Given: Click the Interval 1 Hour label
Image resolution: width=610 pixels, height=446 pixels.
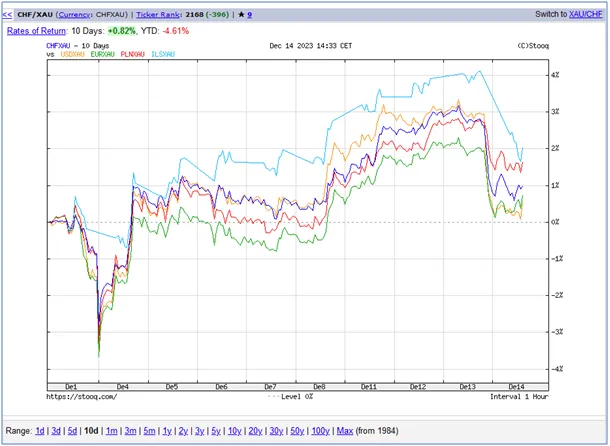Looking at the screenshot, I should (519, 397).
